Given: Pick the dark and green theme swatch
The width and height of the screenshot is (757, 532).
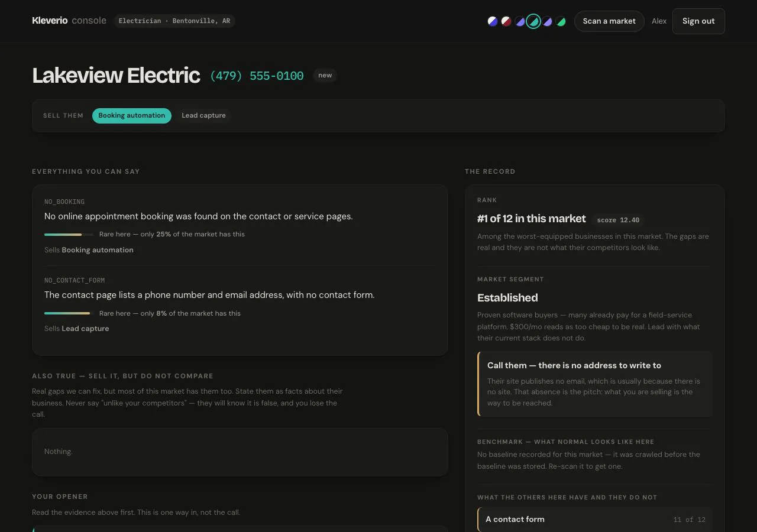Looking at the screenshot, I should click(561, 21).
